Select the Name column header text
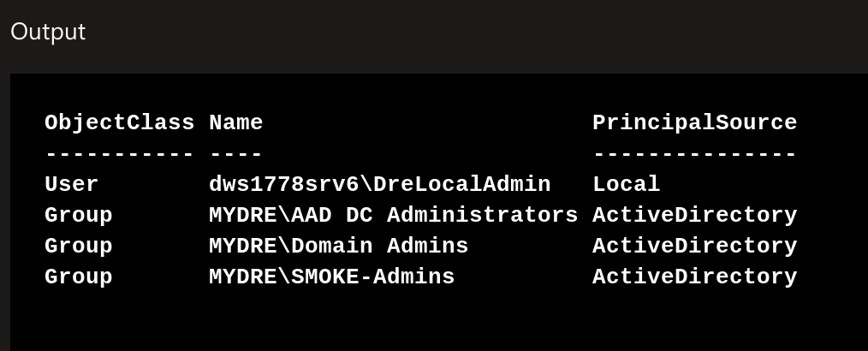This screenshot has height=351, width=868. (235, 123)
